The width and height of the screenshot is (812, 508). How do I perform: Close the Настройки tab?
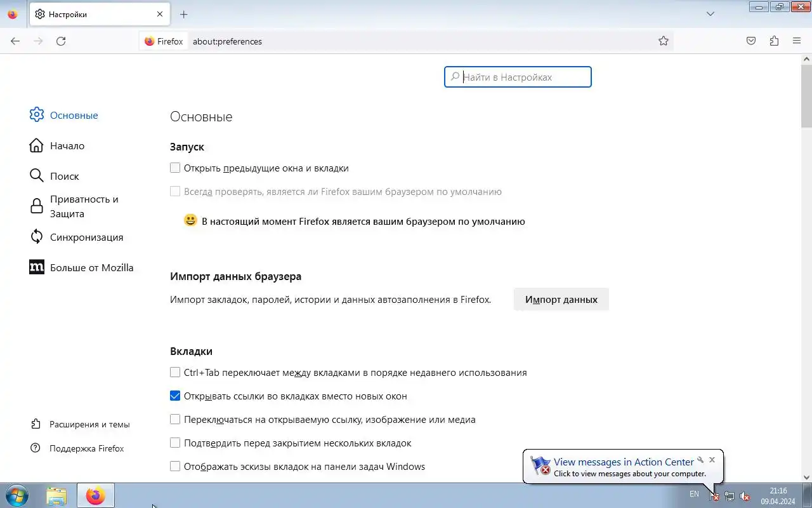[x=160, y=14]
